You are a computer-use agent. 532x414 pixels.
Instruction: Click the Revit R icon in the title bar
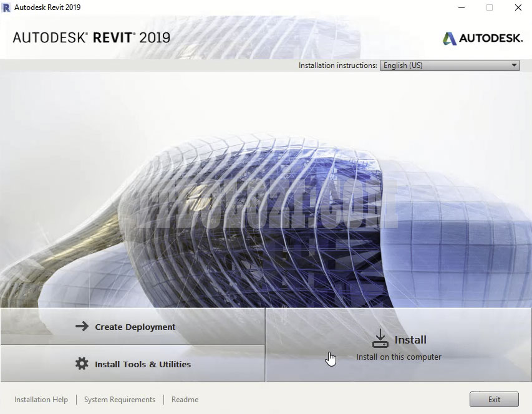8,7
